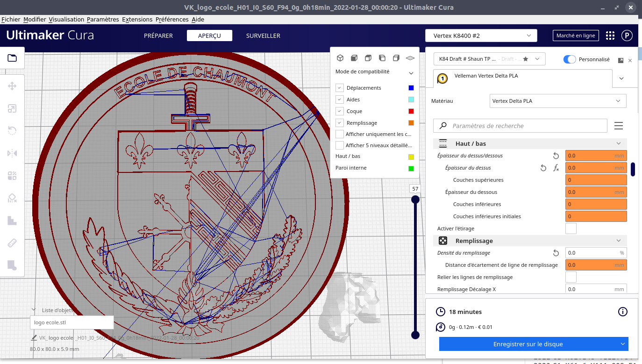The height and width of the screenshot is (364, 642).
Task: Open the layer view type eye icon
Action: tap(410, 58)
